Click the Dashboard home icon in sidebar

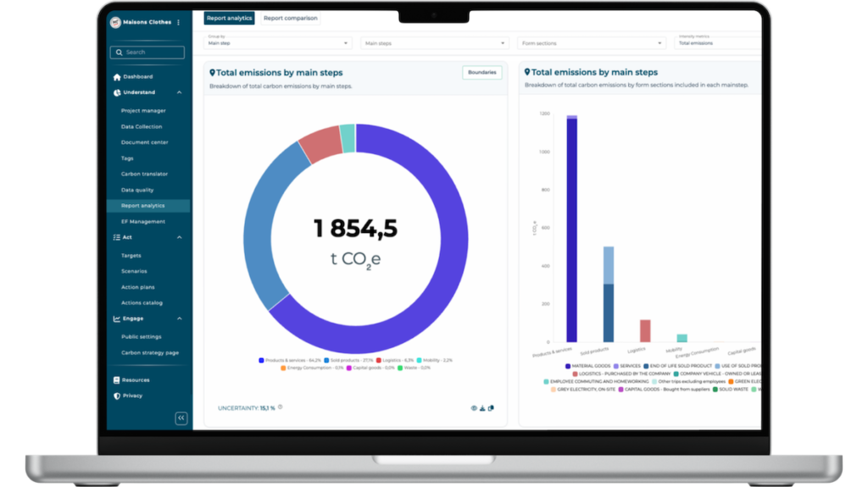117,77
